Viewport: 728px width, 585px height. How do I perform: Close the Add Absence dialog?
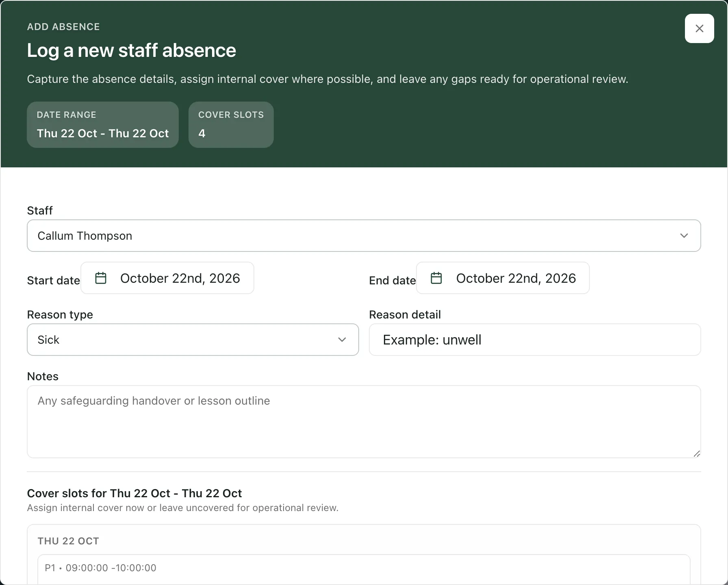tap(699, 28)
